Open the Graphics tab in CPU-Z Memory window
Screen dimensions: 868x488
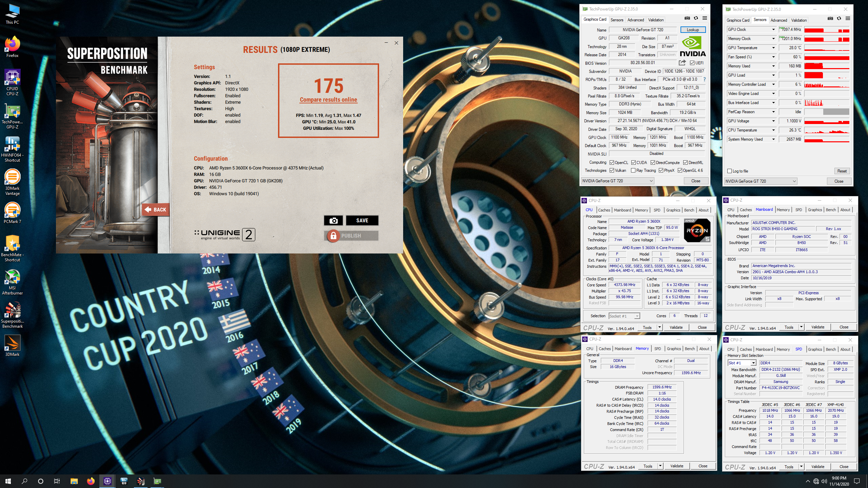click(674, 349)
